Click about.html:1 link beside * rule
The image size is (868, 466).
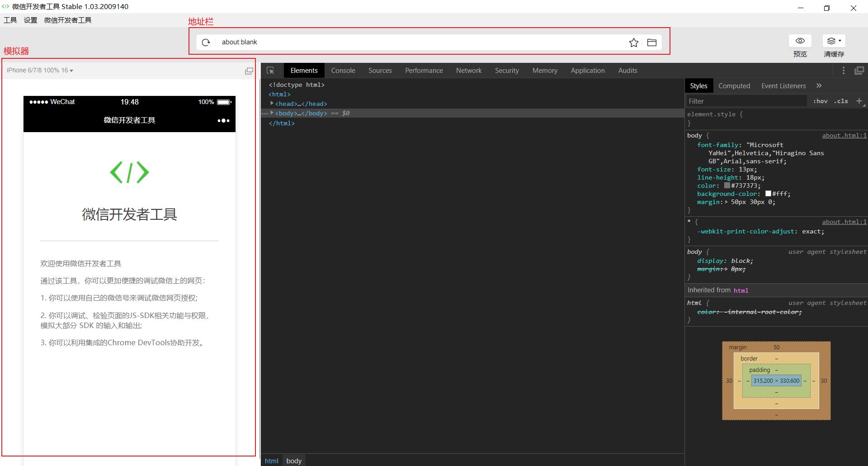(844, 222)
